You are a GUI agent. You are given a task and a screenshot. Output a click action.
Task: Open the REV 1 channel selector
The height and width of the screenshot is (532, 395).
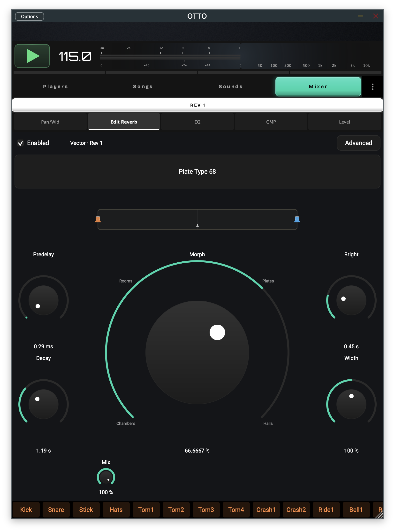click(x=197, y=105)
